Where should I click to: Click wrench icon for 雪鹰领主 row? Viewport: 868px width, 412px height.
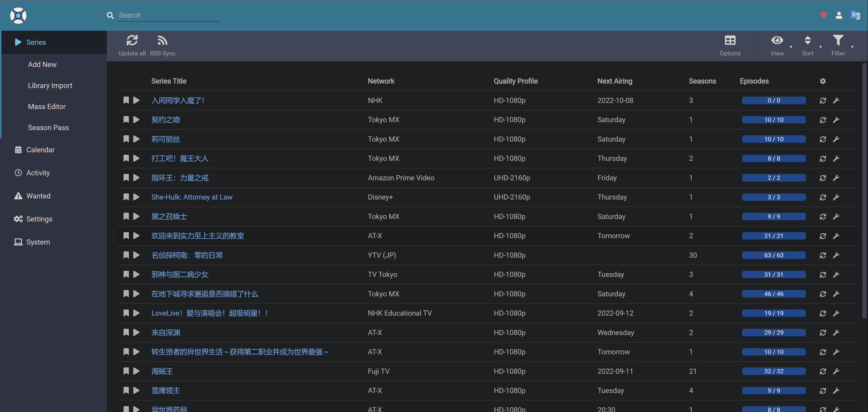click(836, 391)
